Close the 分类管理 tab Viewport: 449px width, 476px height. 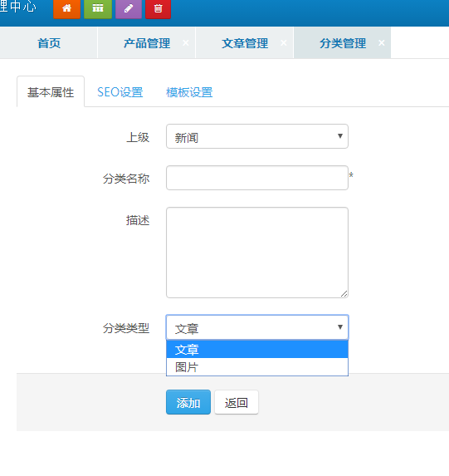point(382,43)
